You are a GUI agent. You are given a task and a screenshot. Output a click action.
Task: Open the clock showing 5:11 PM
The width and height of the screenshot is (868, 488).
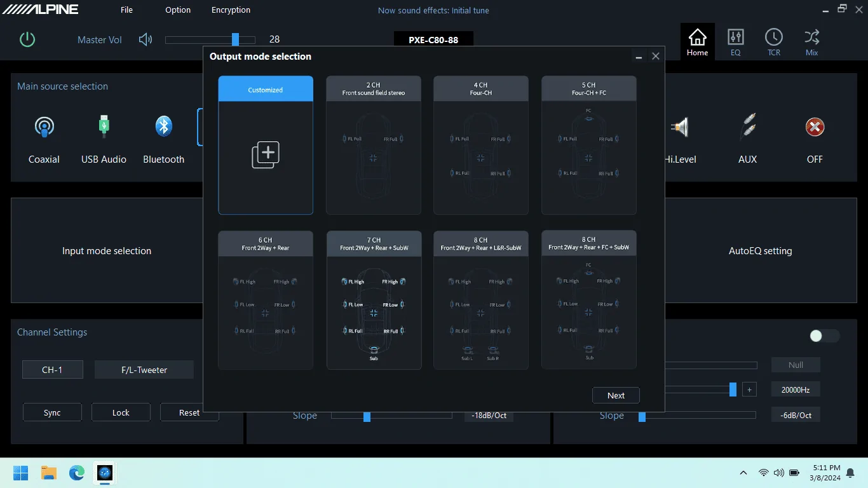point(826,472)
